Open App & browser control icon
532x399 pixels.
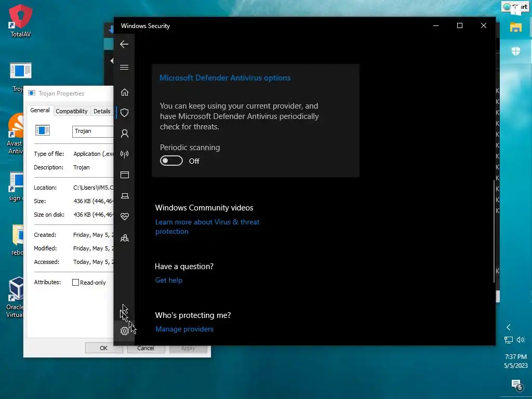(x=125, y=175)
